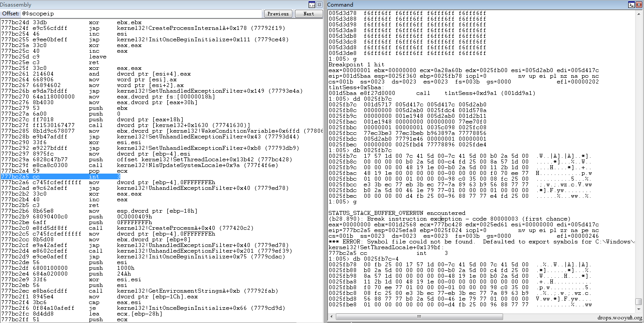Click the Previous button
The height and width of the screenshot is (323, 644).
pos(278,14)
